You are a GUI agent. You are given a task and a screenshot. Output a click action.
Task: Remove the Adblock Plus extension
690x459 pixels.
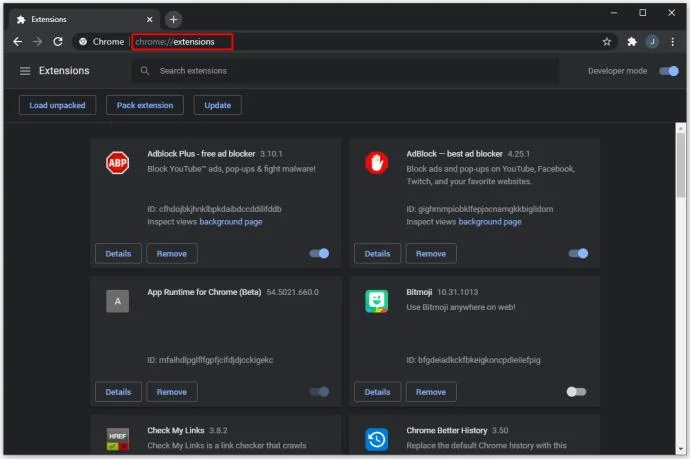click(x=172, y=253)
